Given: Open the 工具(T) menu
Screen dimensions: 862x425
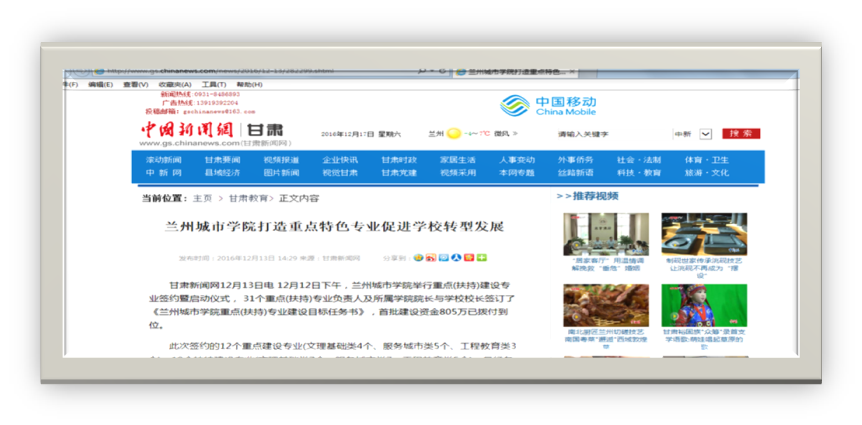Looking at the screenshot, I should coord(214,85).
